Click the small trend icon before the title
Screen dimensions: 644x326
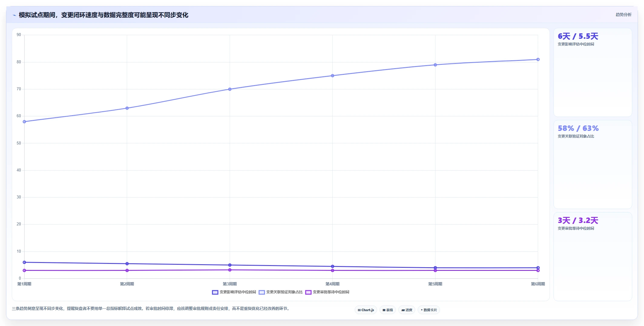(14, 15)
